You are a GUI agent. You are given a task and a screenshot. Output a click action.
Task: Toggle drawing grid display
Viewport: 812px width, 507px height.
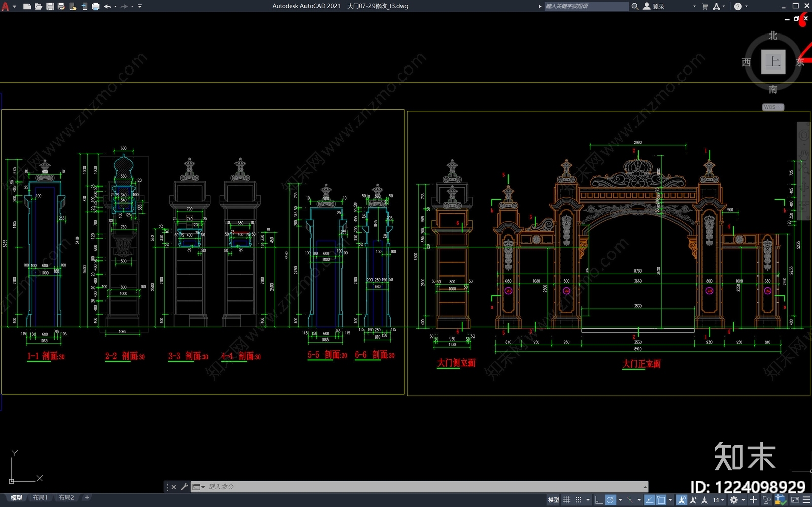click(x=567, y=500)
